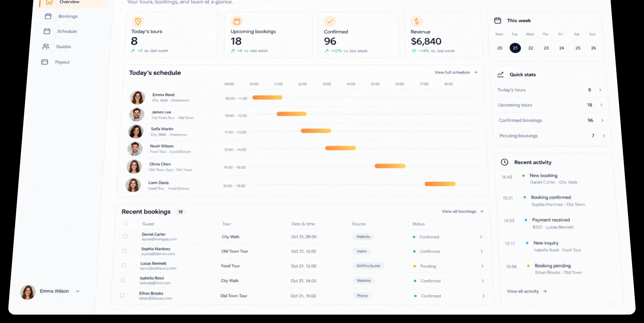Open Emma Reed's guide avatar
The height and width of the screenshot is (323, 644).
pos(138,97)
